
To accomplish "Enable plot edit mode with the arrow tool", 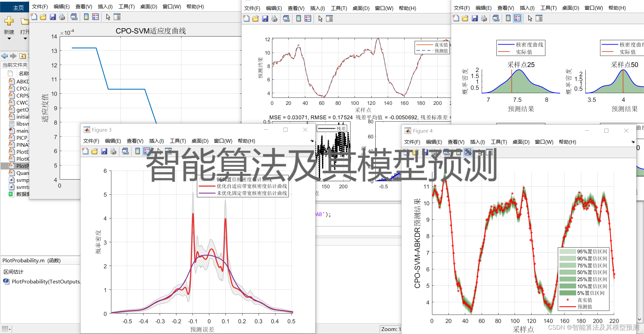I will coord(108,17).
